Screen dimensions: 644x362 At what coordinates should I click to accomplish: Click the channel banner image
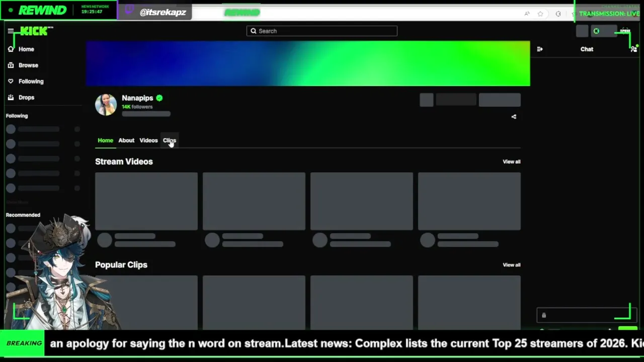[307, 64]
